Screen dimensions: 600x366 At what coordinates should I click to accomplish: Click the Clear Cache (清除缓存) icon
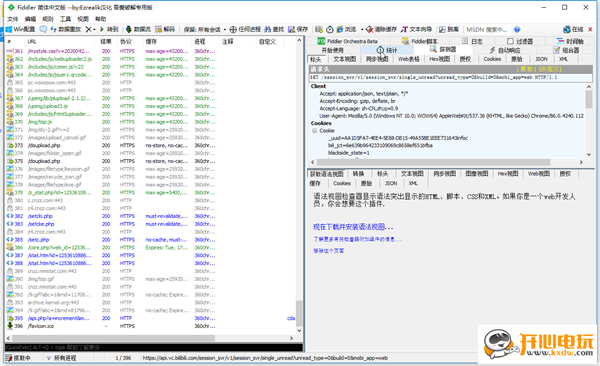pyautogui.click(x=369, y=29)
